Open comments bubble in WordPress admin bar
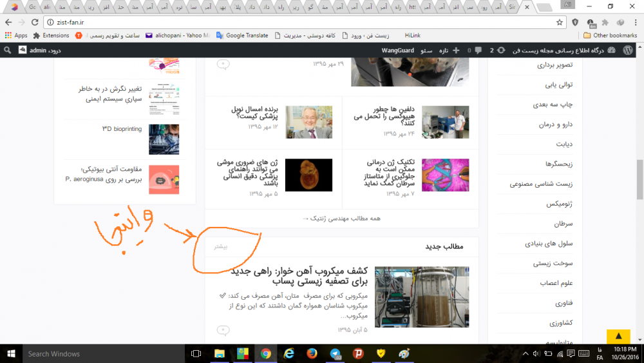The width and height of the screenshot is (644, 363). coord(478,50)
